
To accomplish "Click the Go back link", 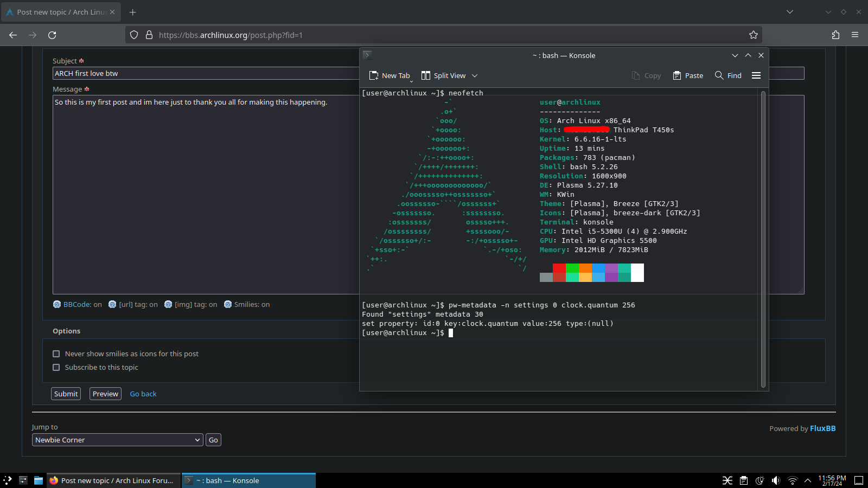I will click(143, 394).
